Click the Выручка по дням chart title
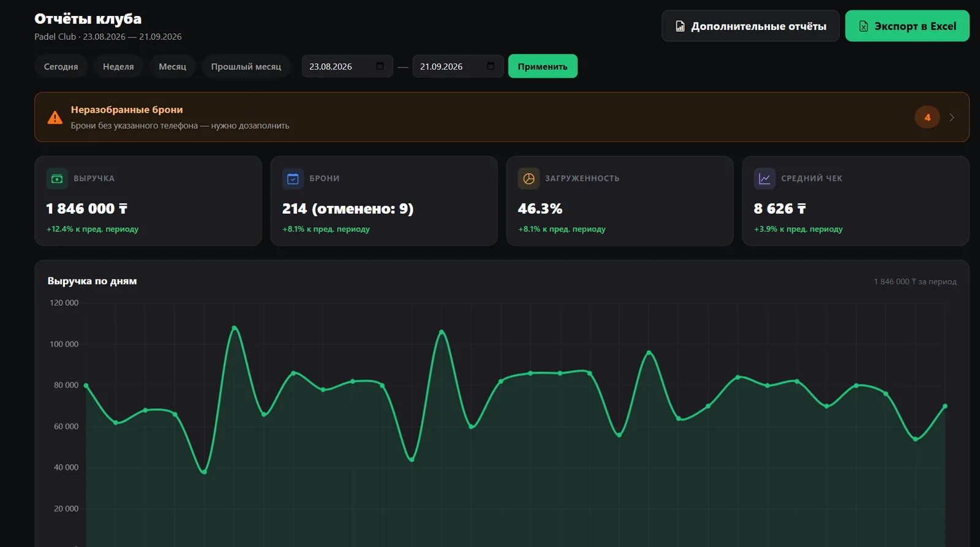The width and height of the screenshot is (980, 547). coord(92,281)
